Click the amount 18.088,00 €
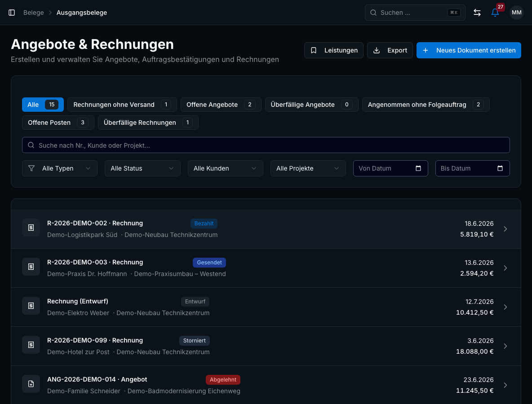The height and width of the screenshot is (404, 532). click(474, 351)
